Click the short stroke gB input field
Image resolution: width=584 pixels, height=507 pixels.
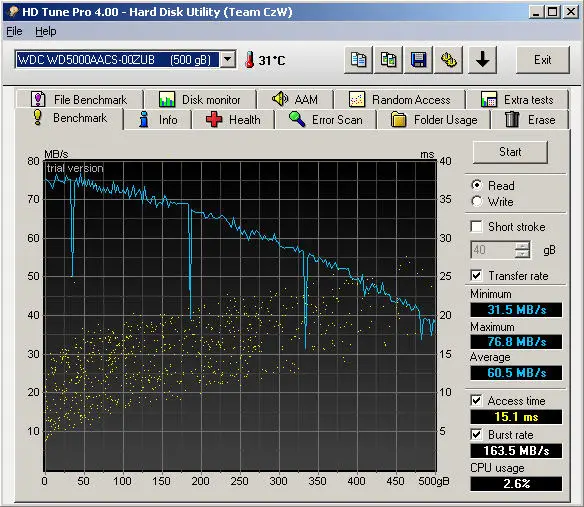(x=493, y=250)
